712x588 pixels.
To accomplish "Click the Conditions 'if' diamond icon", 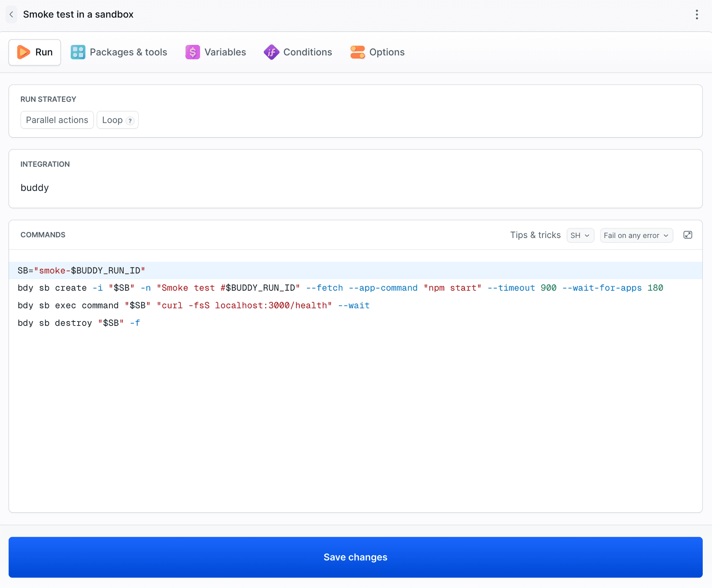I will click(x=271, y=52).
